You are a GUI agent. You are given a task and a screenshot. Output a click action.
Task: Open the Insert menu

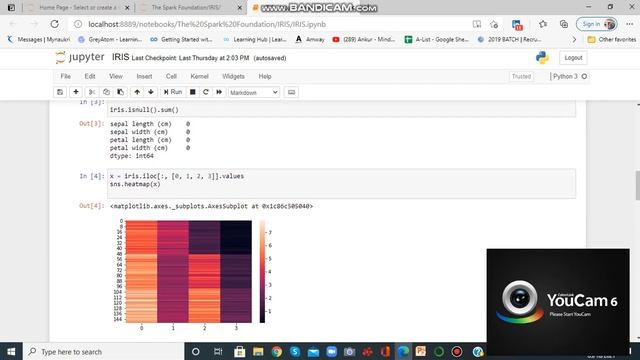pyautogui.click(x=144, y=76)
